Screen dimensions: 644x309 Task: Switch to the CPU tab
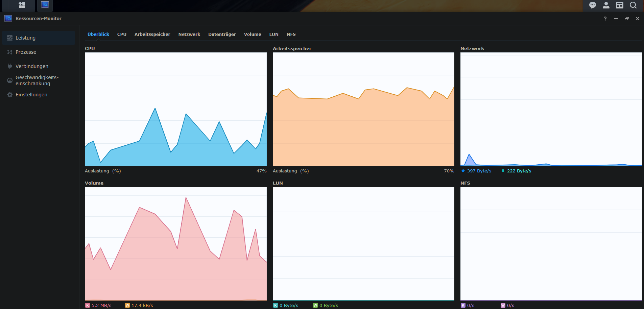point(121,34)
